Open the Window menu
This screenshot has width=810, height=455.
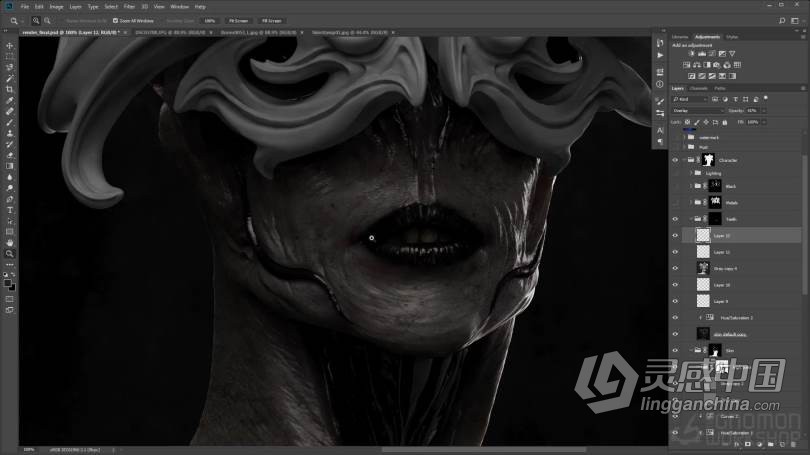(x=180, y=7)
